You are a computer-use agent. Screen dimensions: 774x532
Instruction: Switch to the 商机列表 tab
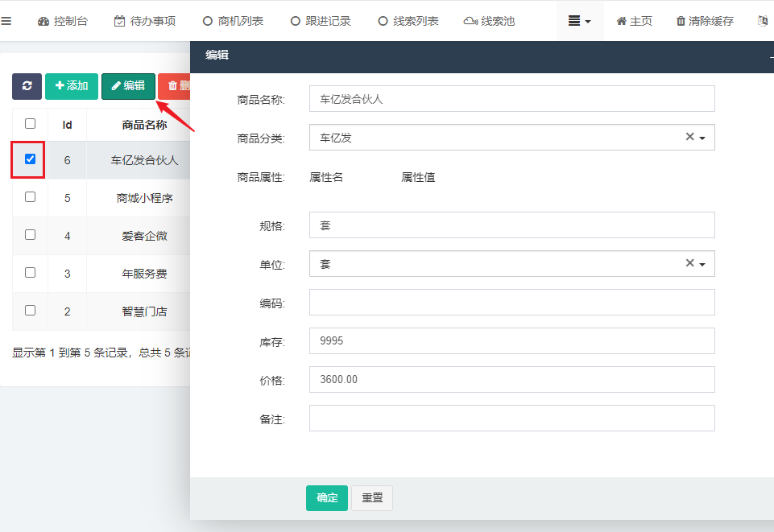[233, 21]
